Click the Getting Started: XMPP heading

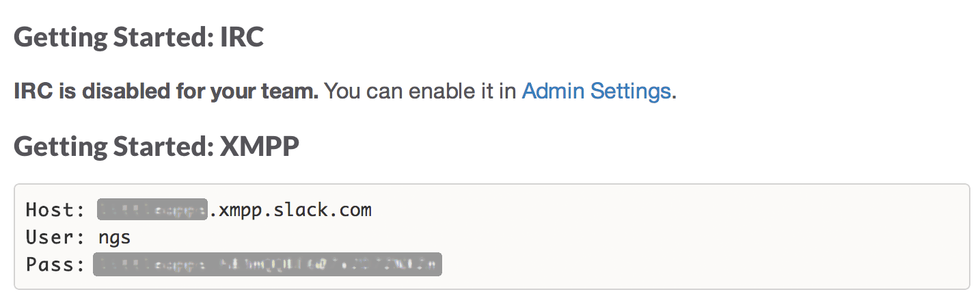click(156, 146)
